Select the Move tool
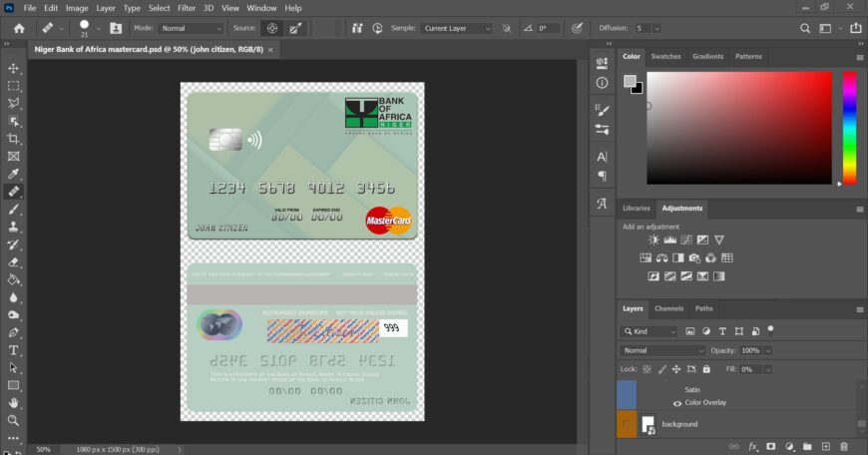 click(x=13, y=68)
